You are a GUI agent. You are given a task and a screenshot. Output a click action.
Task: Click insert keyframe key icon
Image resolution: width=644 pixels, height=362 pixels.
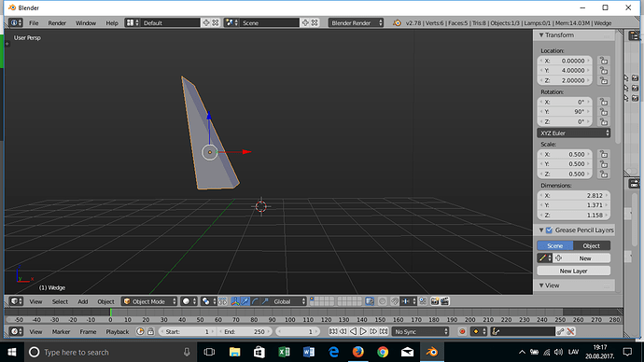[560, 331]
